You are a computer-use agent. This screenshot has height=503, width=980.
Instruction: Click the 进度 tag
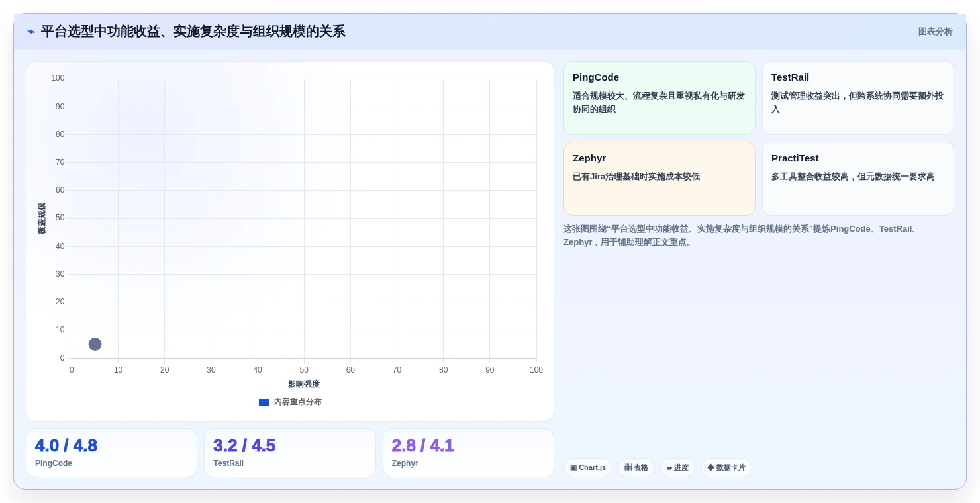[677, 467]
